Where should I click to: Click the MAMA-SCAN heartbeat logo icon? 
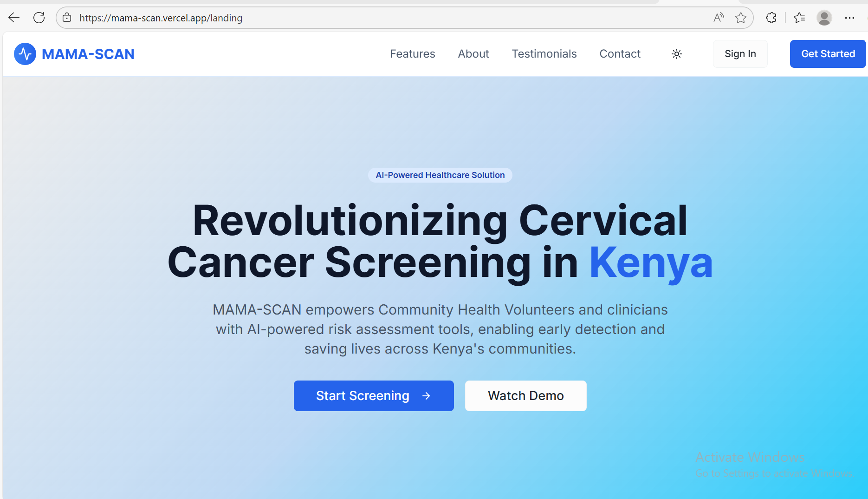point(25,53)
